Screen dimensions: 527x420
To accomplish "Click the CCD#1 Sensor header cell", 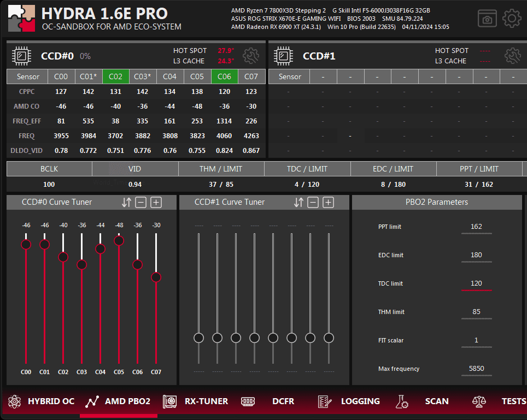I will 289,76.
